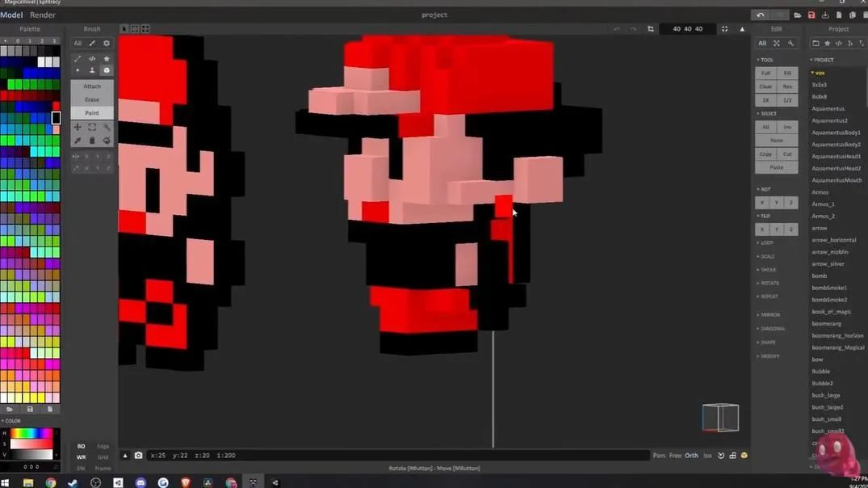Click the favorites star in Project panel
868x488 pixels.
coord(827,43)
